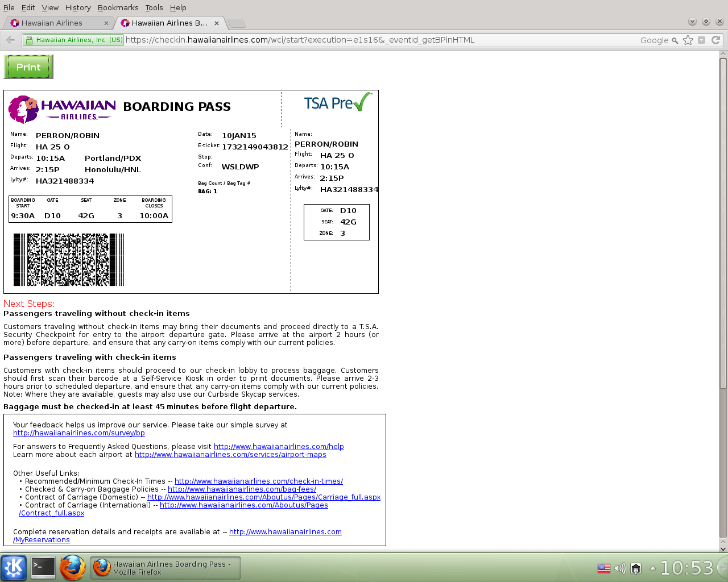Image resolution: width=728 pixels, height=582 pixels.
Task: Open a new tab with the blank tab button
Action: (x=237, y=23)
